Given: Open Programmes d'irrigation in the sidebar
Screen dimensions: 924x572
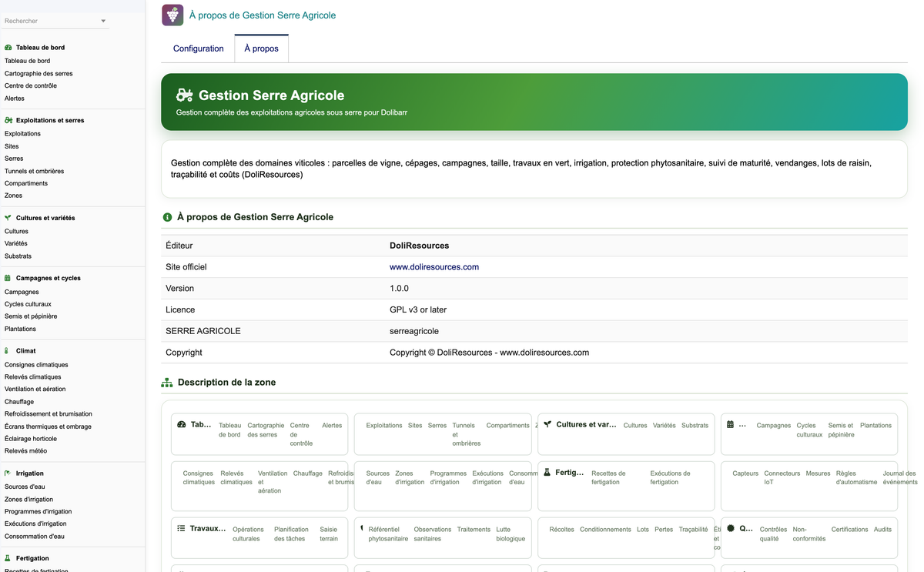Looking at the screenshot, I should point(38,512).
